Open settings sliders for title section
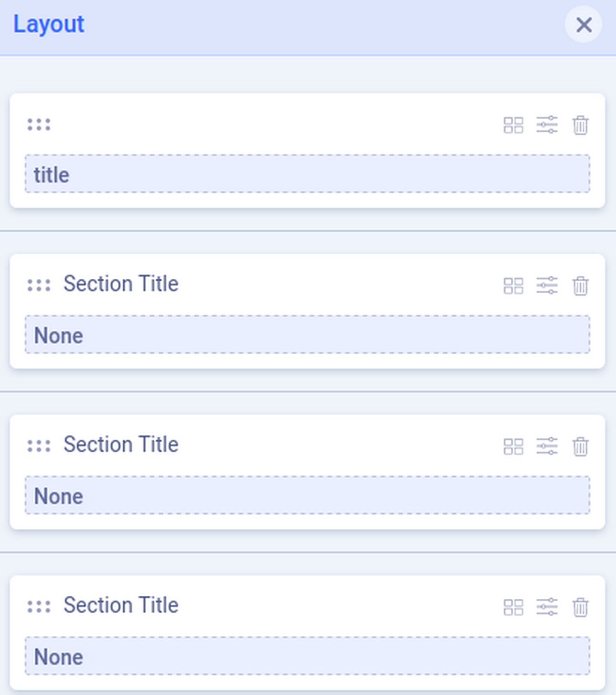 [x=547, y=125]
